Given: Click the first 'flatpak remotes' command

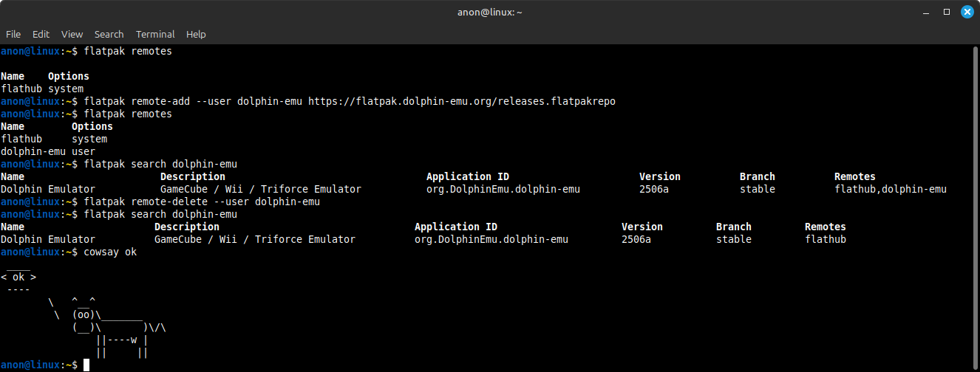Looking at the screenshot, I should [128, 51].
